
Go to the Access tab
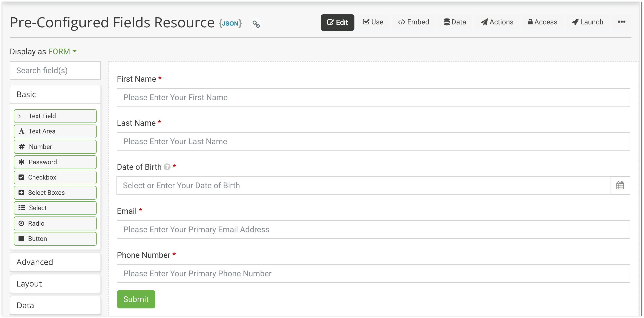pos(543,22)
